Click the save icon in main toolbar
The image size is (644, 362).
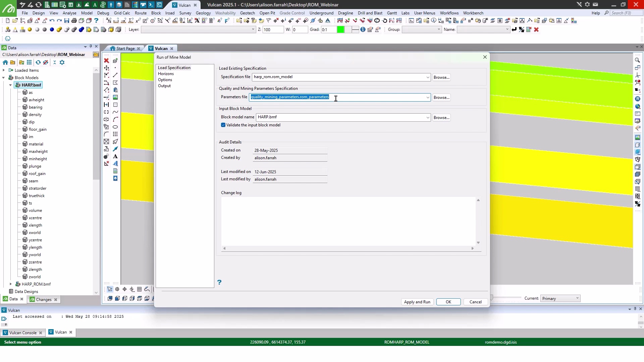(66, 21)
